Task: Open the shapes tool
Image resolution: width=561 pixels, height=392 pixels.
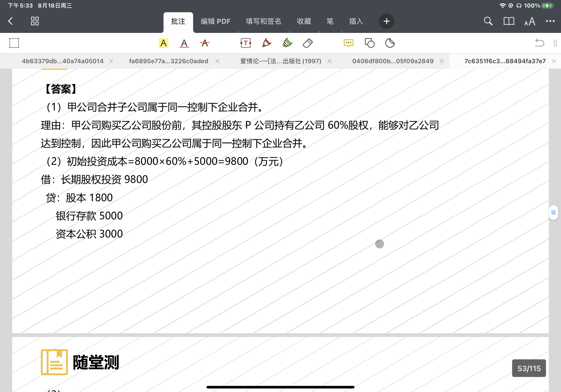Action: [x=370, y=43]
